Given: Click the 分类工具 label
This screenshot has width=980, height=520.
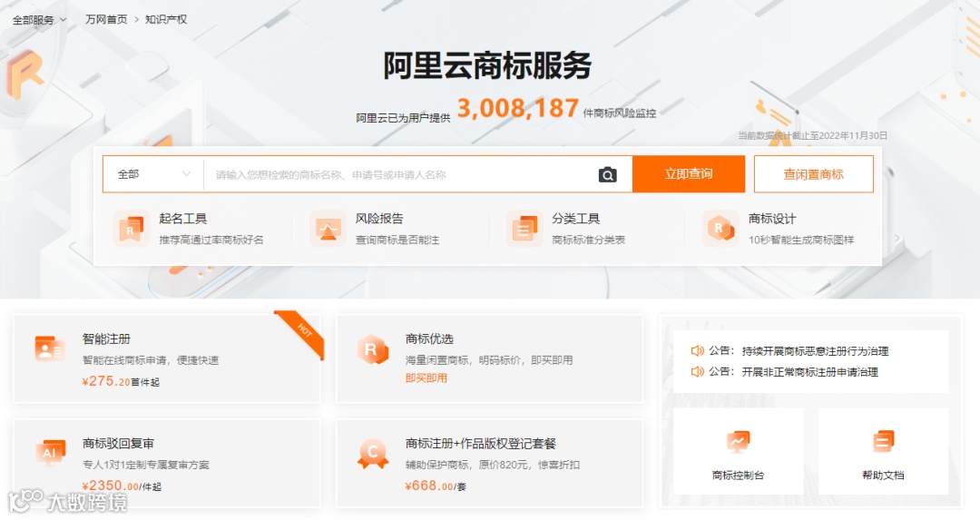Looking at the screenshot, I should pos(575,219).
